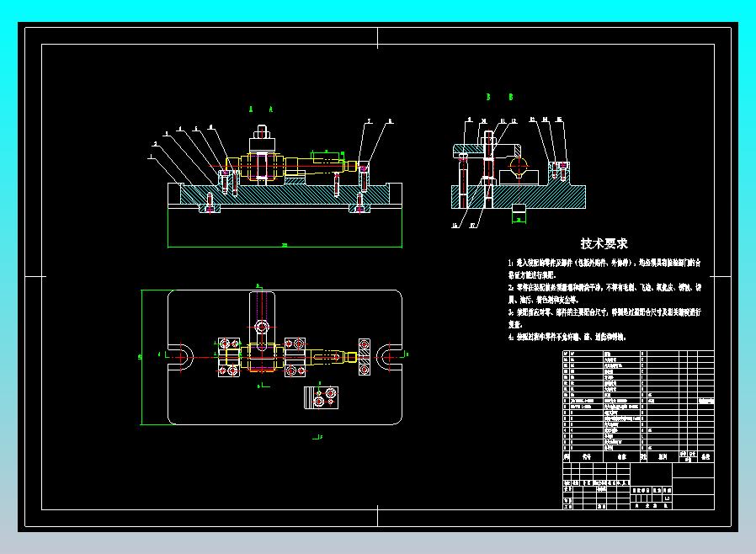Click the 技术要求 heading text
Screen dimensions: 756x554
tap(604, 243)
